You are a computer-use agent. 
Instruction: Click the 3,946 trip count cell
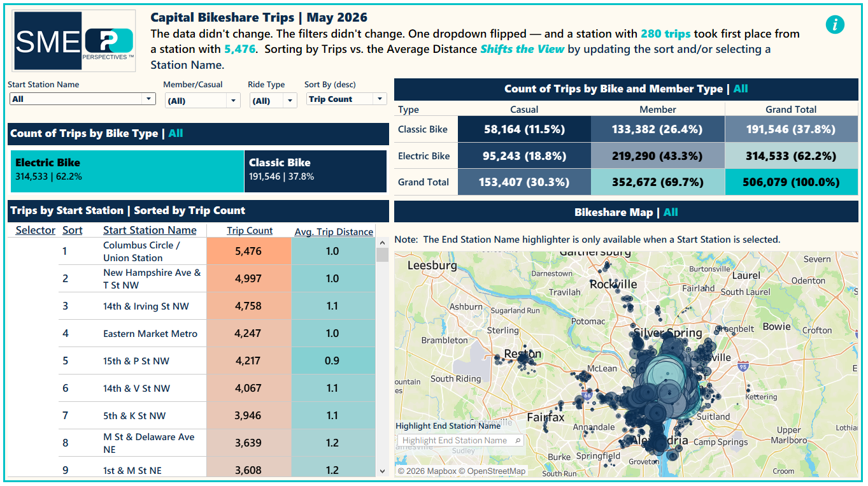pos(249,415)
